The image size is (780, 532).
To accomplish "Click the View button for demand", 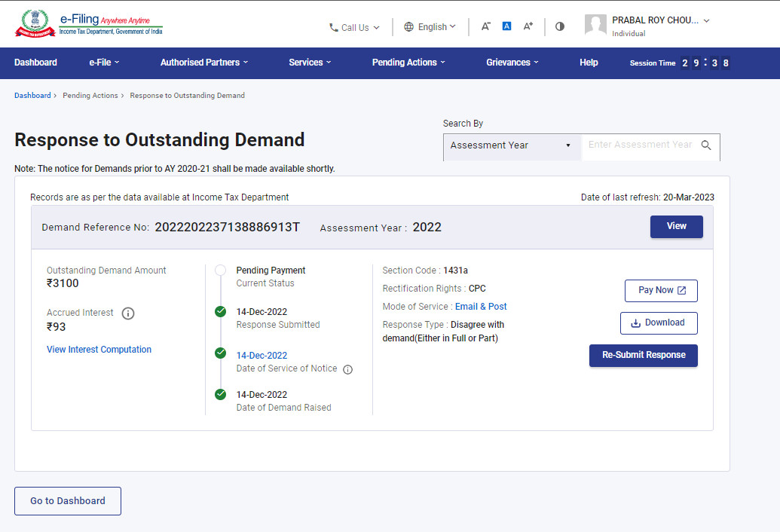I will pos(677,226).
